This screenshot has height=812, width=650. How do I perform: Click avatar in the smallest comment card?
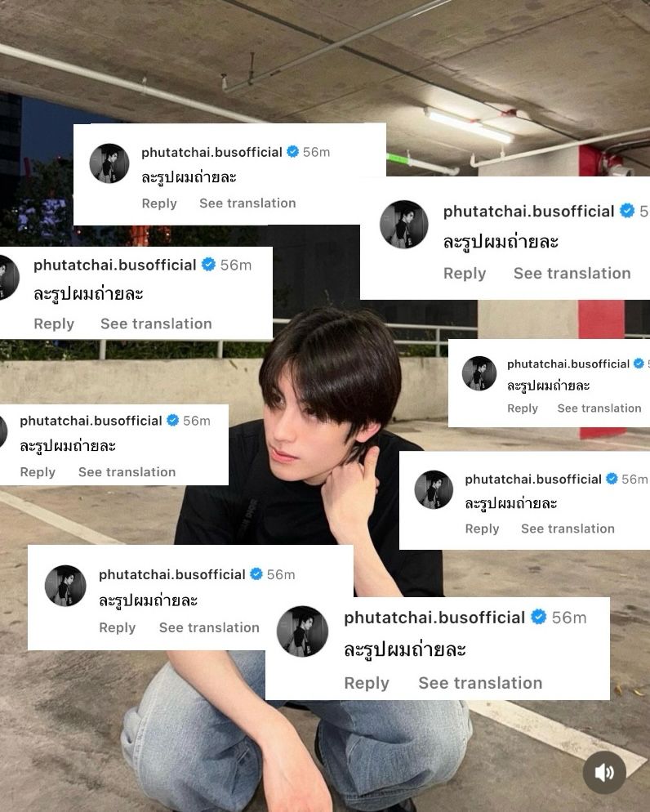479,373
